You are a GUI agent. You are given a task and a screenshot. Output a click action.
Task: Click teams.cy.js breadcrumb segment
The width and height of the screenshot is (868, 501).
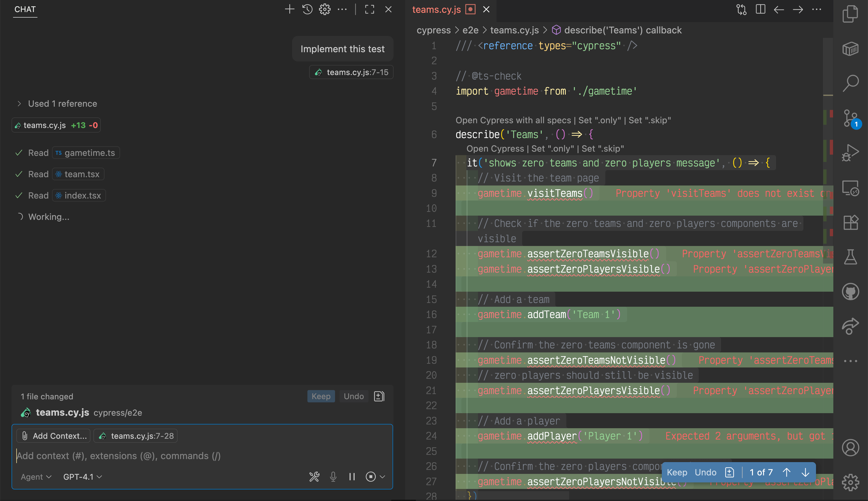tap(514, 30)
